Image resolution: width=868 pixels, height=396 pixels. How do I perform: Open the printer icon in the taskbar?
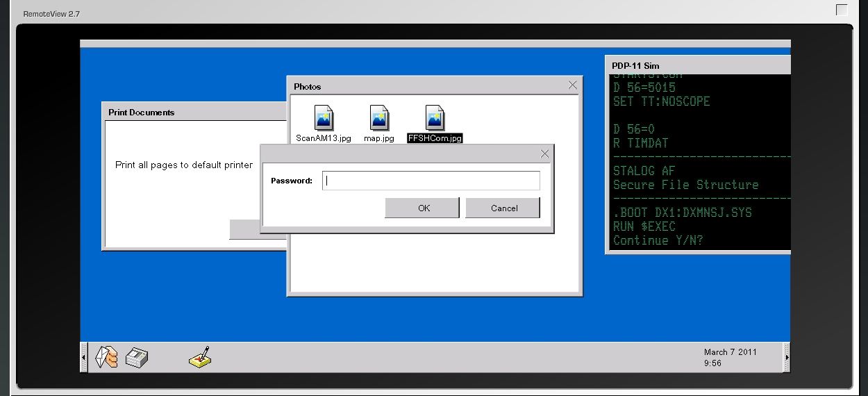[x=136, y=358]
